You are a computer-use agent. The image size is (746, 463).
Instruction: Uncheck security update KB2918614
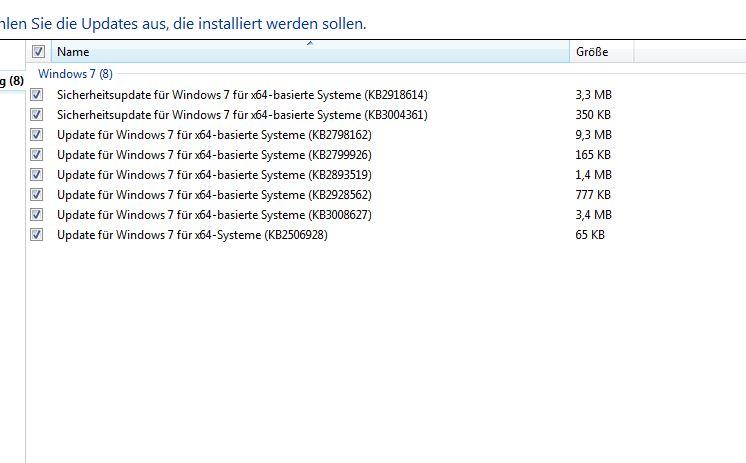[37, 95]
